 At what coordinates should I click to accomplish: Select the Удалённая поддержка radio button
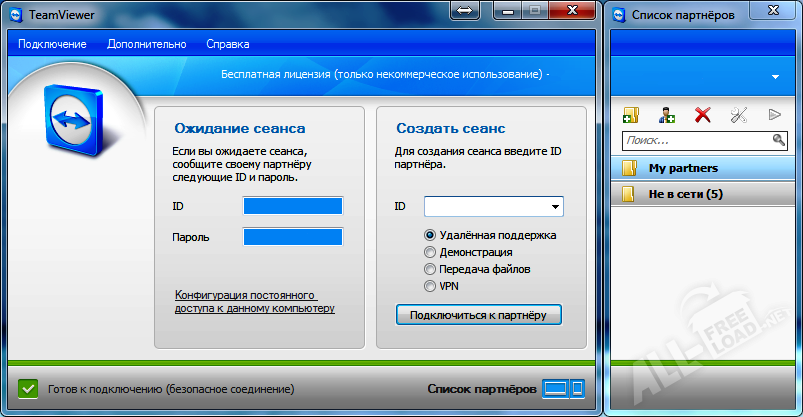[x=431, y=235]
